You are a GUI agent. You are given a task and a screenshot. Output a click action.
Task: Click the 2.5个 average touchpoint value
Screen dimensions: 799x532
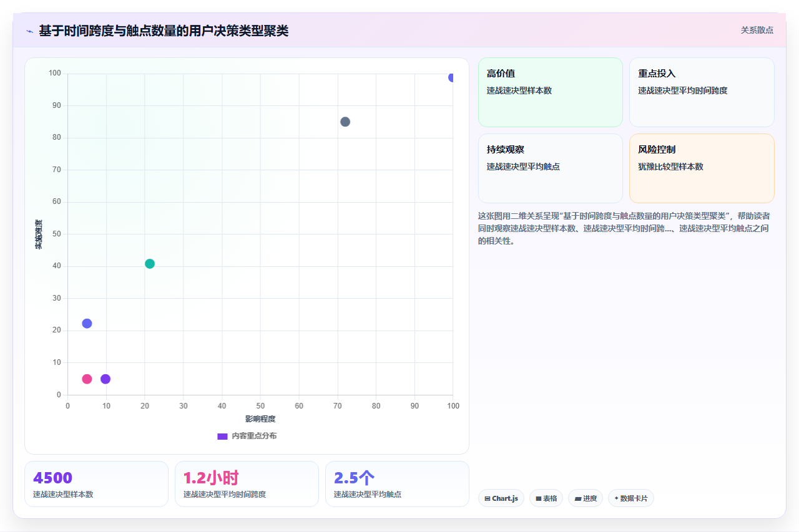coord(354,478)
